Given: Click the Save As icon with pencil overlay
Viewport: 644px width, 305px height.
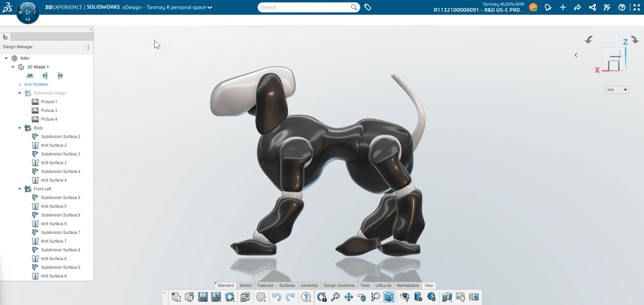Looking at the screenshot, I should [x=216, y=297].
